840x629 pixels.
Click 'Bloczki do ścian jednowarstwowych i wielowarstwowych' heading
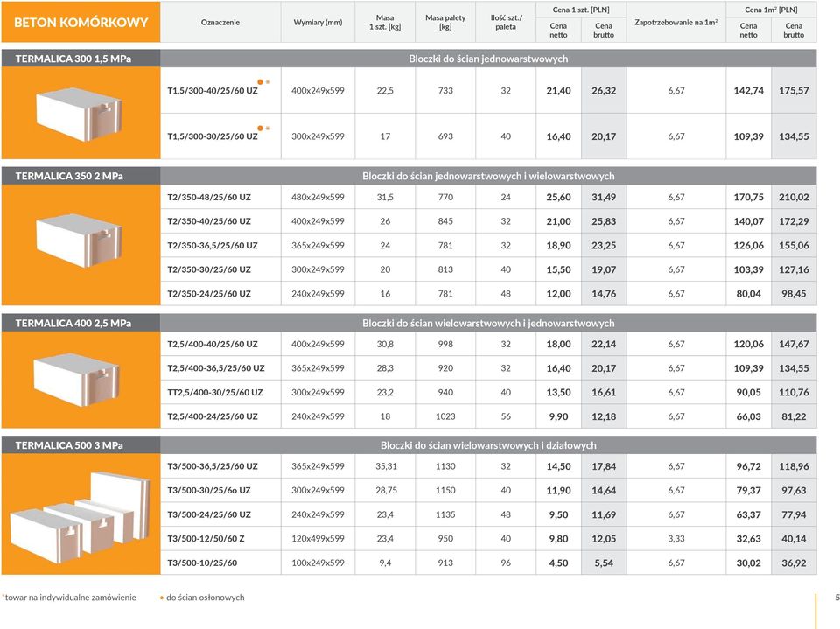point(488,176)
